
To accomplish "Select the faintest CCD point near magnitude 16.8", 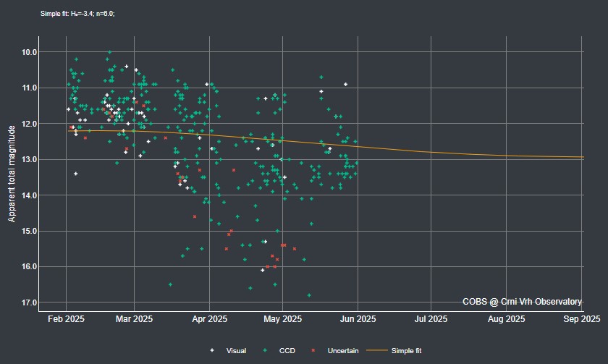I will point(309,295).
